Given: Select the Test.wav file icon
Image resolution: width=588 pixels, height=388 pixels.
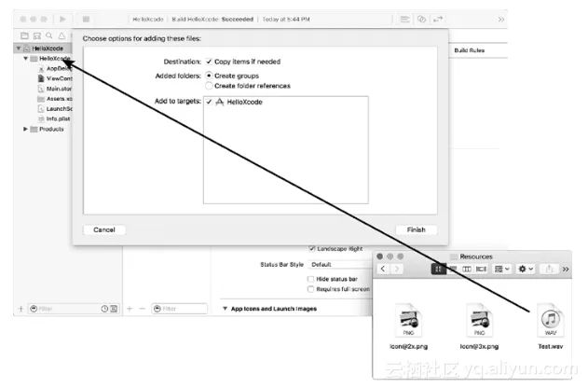Looking at the screenshot, I should tap(550, 320).
